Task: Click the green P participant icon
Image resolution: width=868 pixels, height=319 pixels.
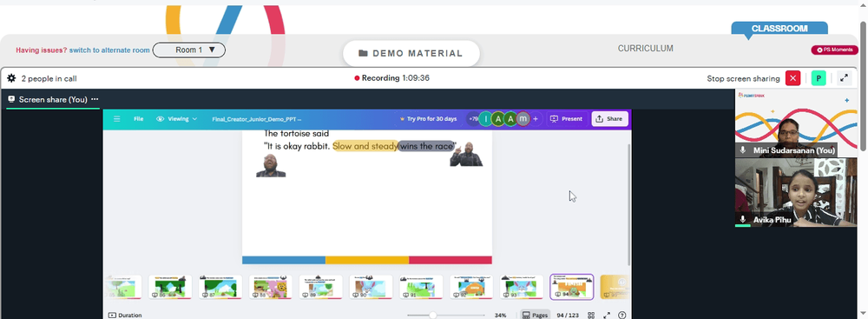Action: tap(819, 78)
